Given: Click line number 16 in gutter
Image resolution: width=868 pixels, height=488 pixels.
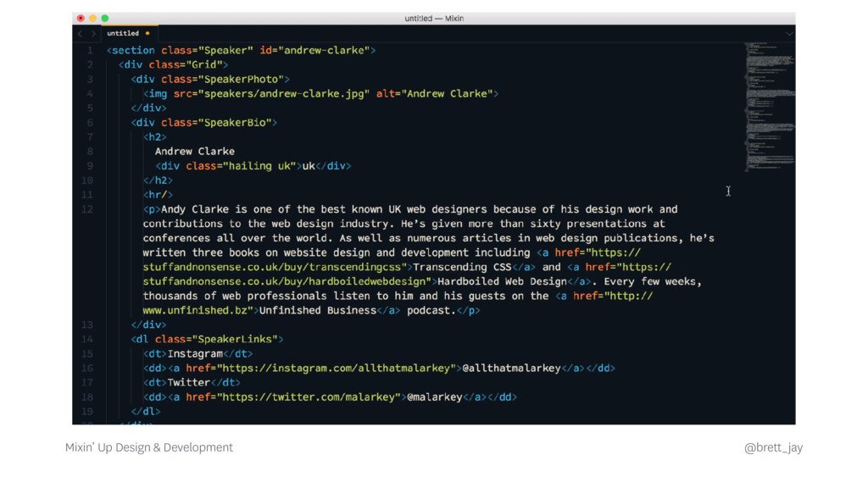Looking at the screenshot, I should click(x=87, y=368).
